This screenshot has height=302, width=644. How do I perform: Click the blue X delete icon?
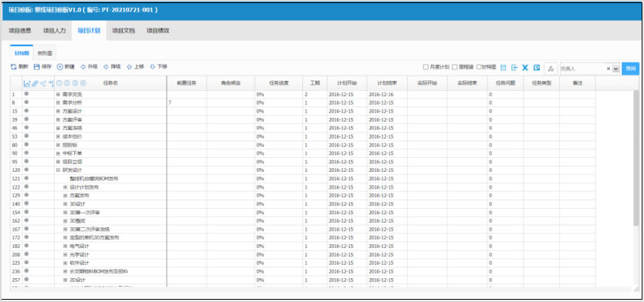(x=525, y=67)
